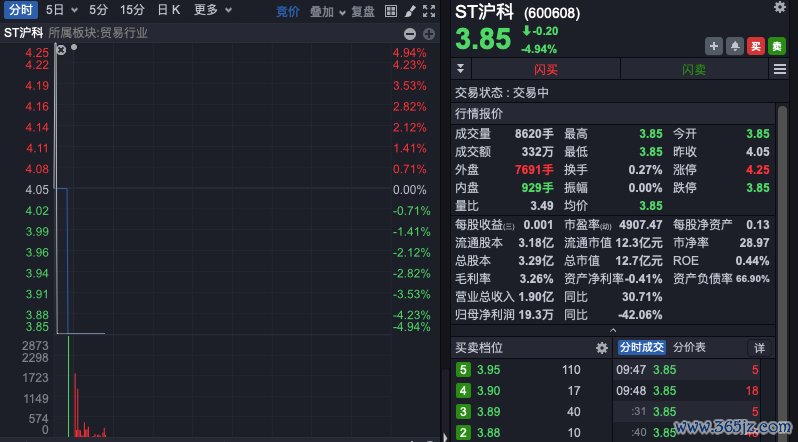The width and height of the screenshot is (798, 442).
Task: Collapse quote details with up chevron
Action: [x=613, y=330]
